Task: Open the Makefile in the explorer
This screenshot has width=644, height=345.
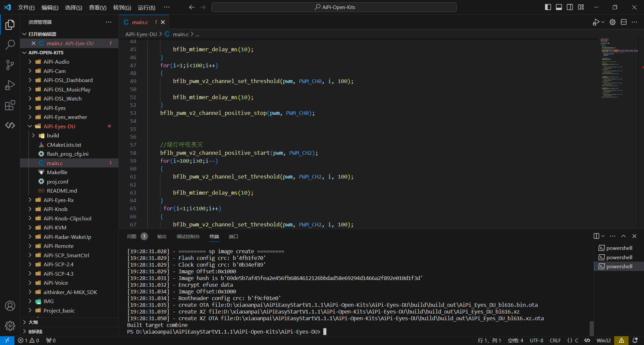Action: pos(69,172)
